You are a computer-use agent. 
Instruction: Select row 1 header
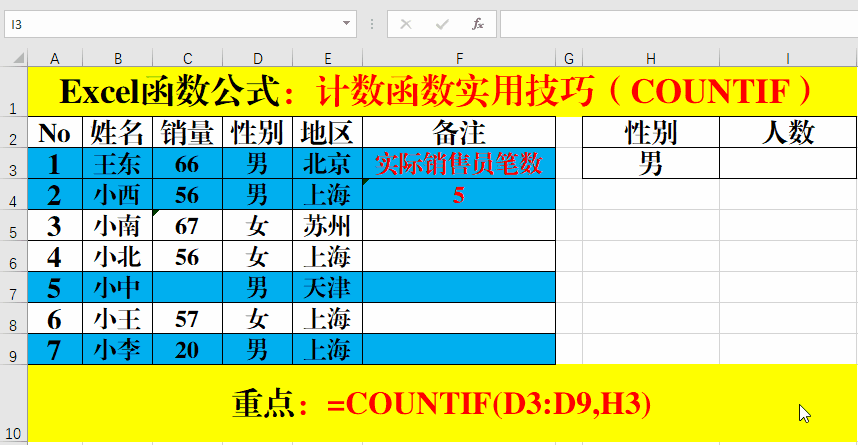coord(14,91)
